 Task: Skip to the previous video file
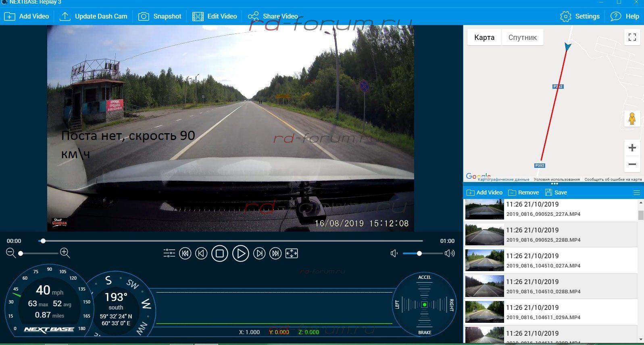point(185,253)
